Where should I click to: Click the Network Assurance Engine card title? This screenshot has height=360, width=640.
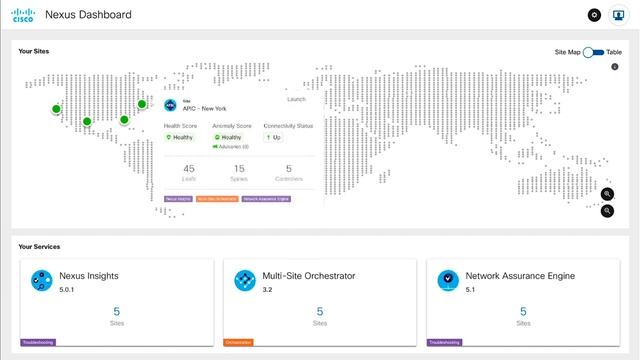coord(520,276)
